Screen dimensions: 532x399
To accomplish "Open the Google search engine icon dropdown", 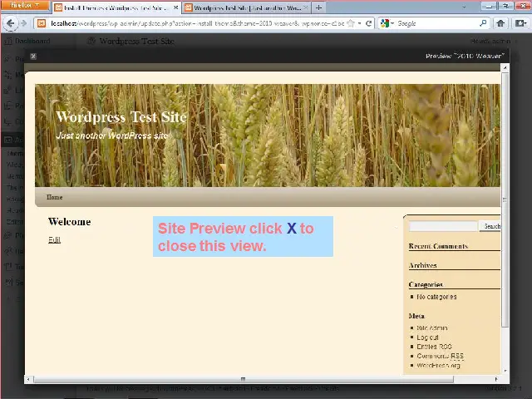I will (387, 23).
